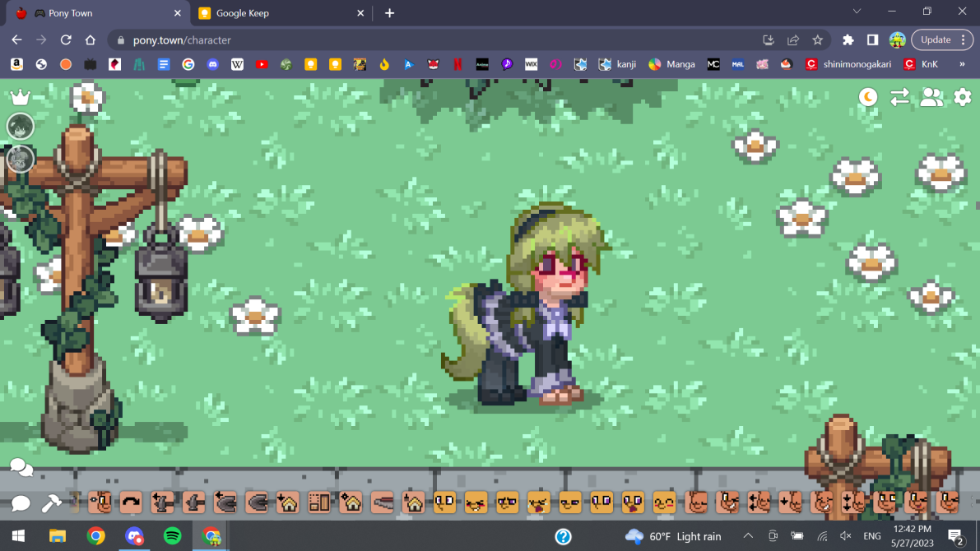Open the Manga bookmark

(671, 64)
